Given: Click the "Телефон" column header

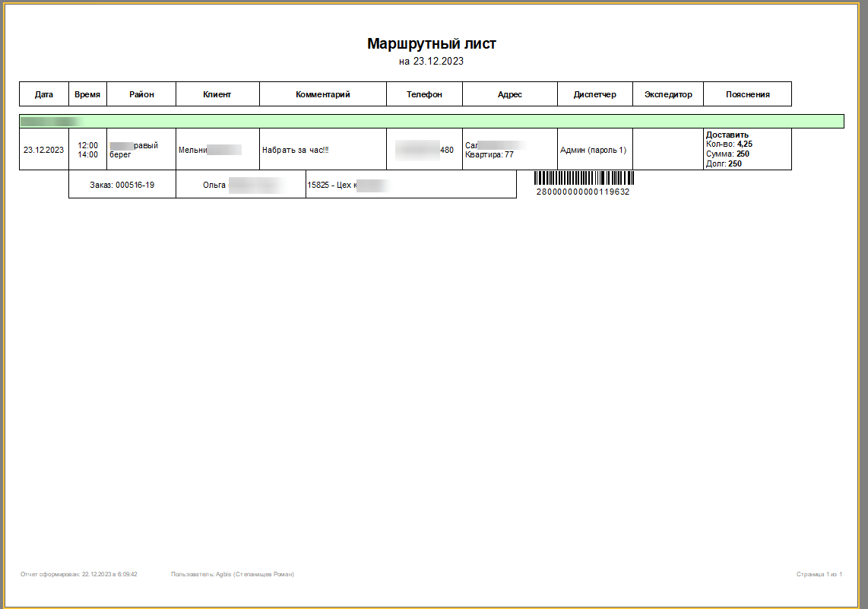Looking at the screenshot, I should click(424, 94).
